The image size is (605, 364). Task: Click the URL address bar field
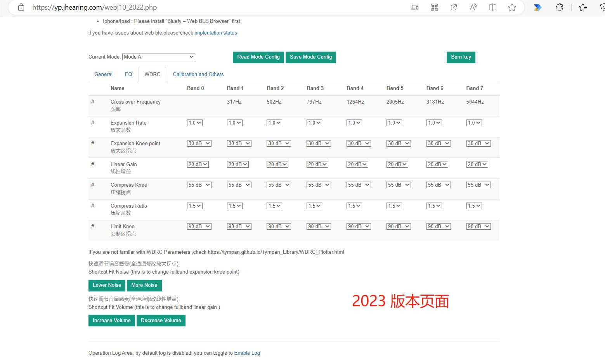tap(194, 7)
